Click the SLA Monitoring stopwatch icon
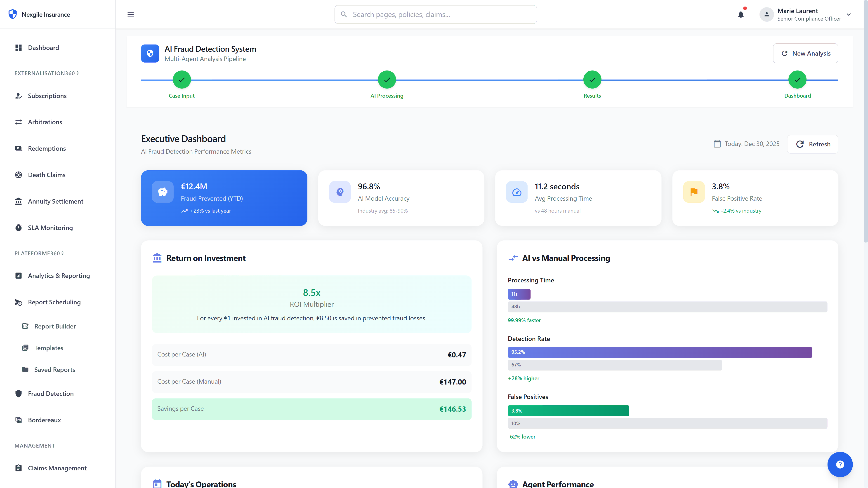 (x=19, y=228)
